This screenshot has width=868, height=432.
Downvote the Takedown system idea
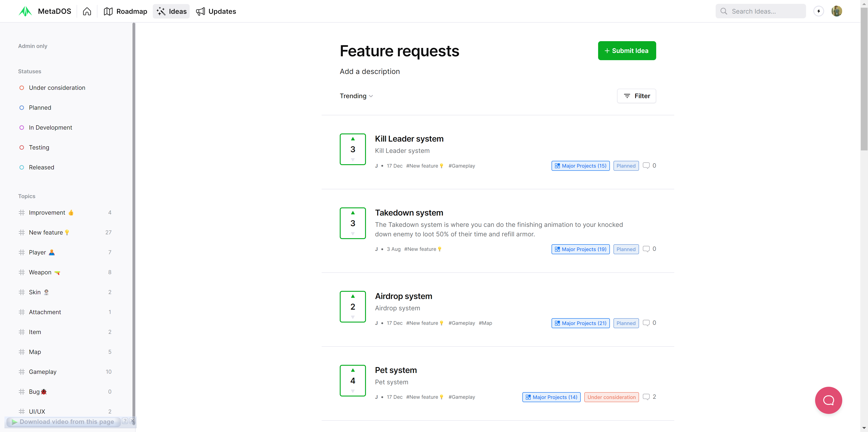coord(353,233)
